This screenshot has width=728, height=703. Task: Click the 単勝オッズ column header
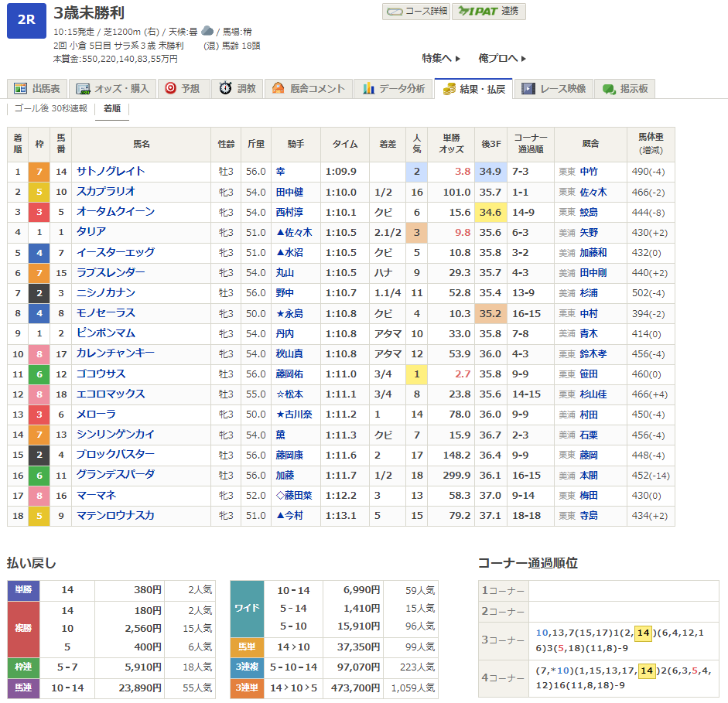point(452,144)
